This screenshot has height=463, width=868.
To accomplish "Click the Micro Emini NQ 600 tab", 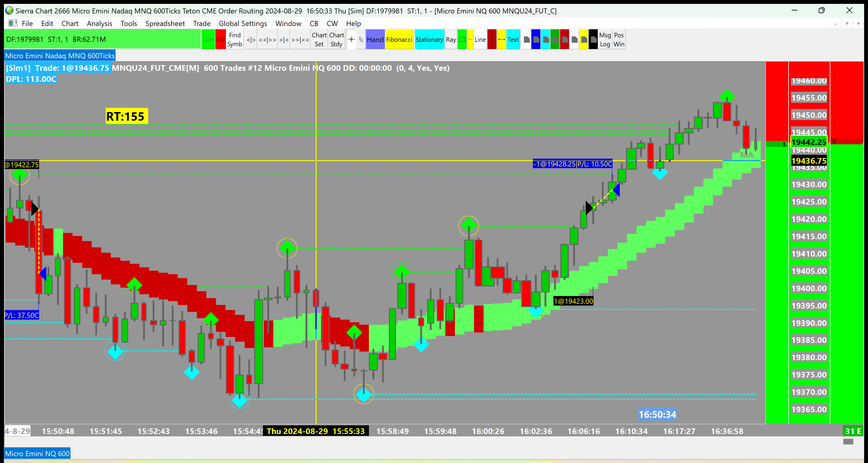I will 37,453.
